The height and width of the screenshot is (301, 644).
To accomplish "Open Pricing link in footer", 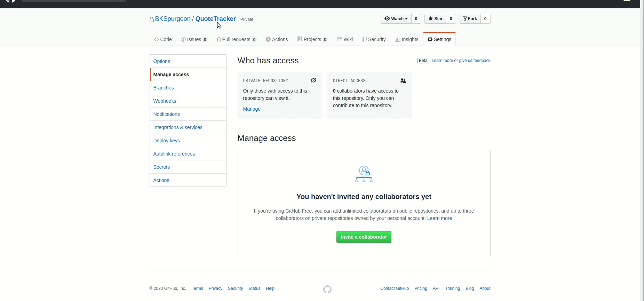I will [x=421, y=288].
